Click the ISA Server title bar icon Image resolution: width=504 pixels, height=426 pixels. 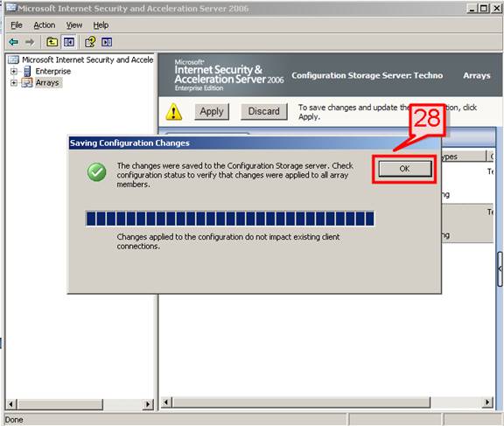pyautogui.click(x=10, y=7)
